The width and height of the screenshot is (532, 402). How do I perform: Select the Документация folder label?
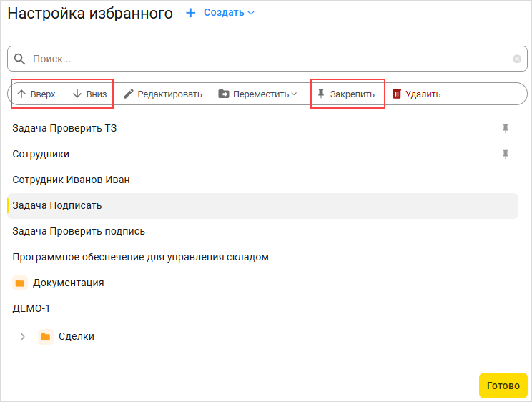68,283
